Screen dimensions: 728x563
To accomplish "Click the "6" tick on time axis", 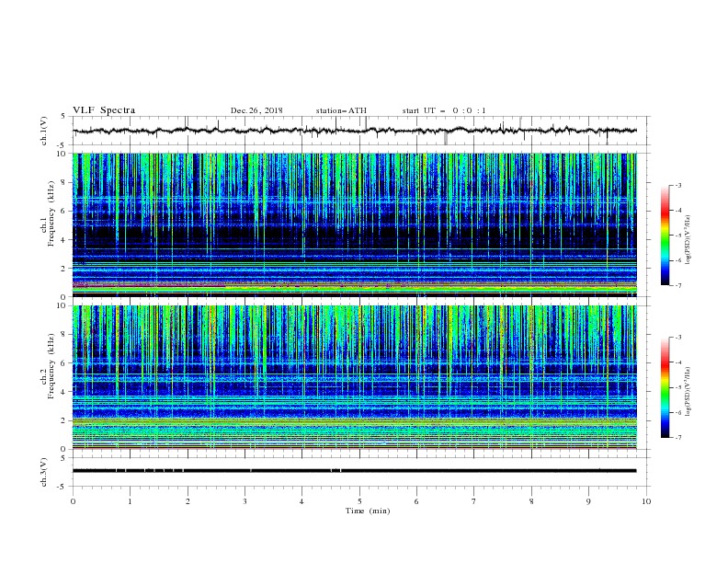I will [x=417, y=501].
